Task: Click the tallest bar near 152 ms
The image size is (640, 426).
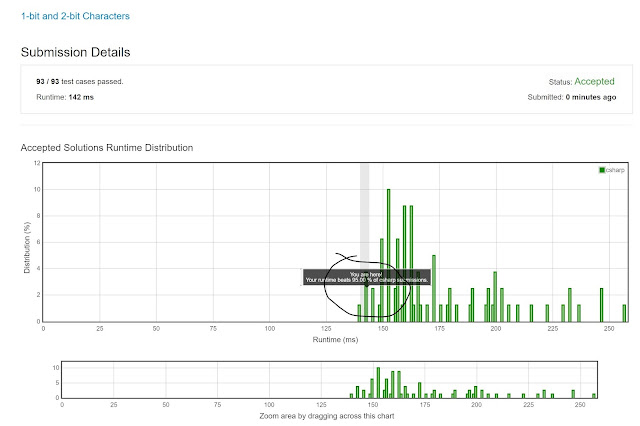Action: tap(388, 255)
